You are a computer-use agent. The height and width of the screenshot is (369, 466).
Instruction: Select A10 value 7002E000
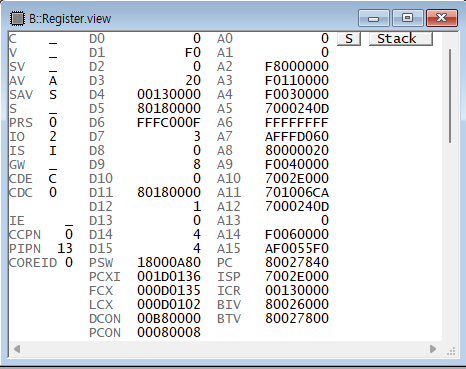(297, 179)
